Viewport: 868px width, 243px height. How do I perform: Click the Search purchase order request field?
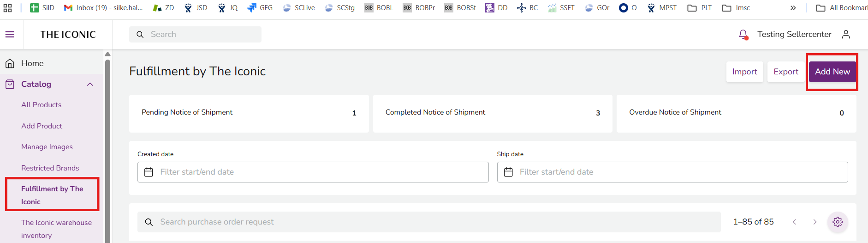pos(429,222)
